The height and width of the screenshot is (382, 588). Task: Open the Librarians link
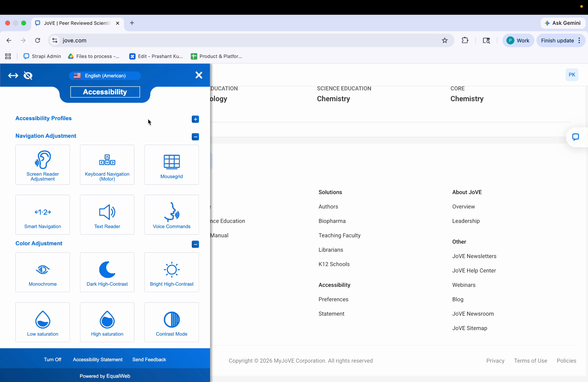tap(331, 250)
